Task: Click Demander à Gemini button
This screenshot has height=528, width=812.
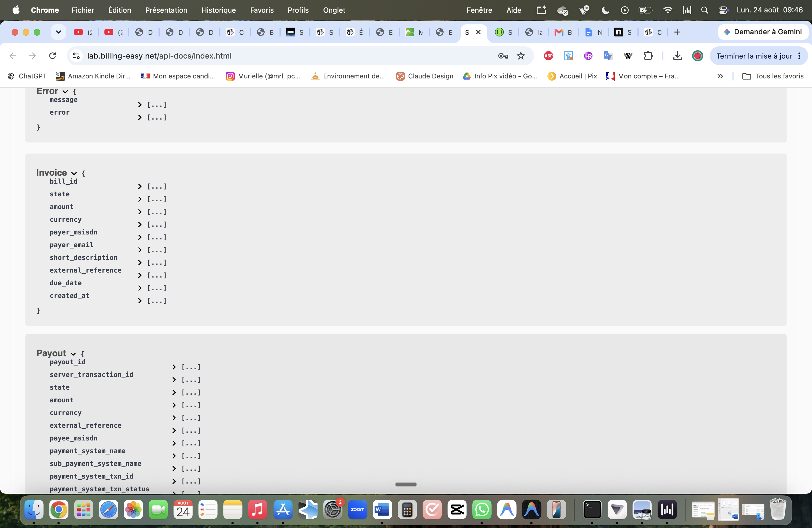Action: 763,32
